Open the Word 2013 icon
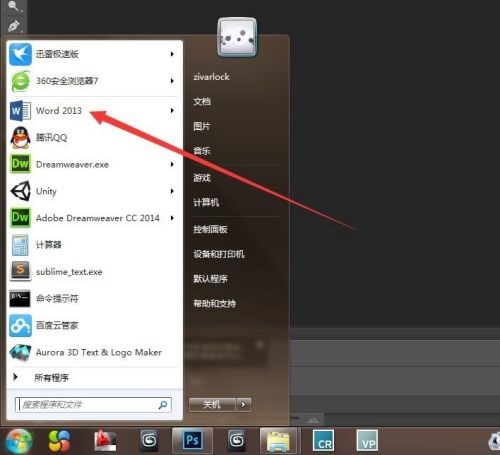 pyautogui.click(x=20, y=110)
